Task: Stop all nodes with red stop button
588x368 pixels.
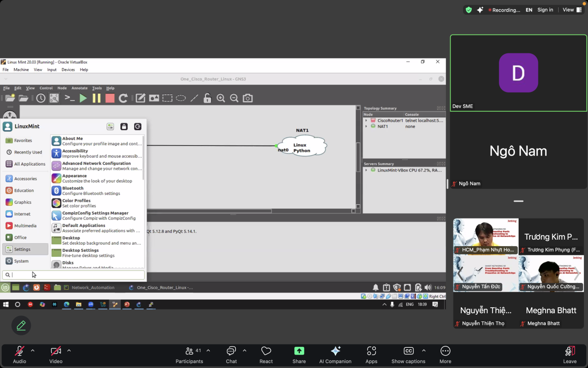Action: [110, 98]
